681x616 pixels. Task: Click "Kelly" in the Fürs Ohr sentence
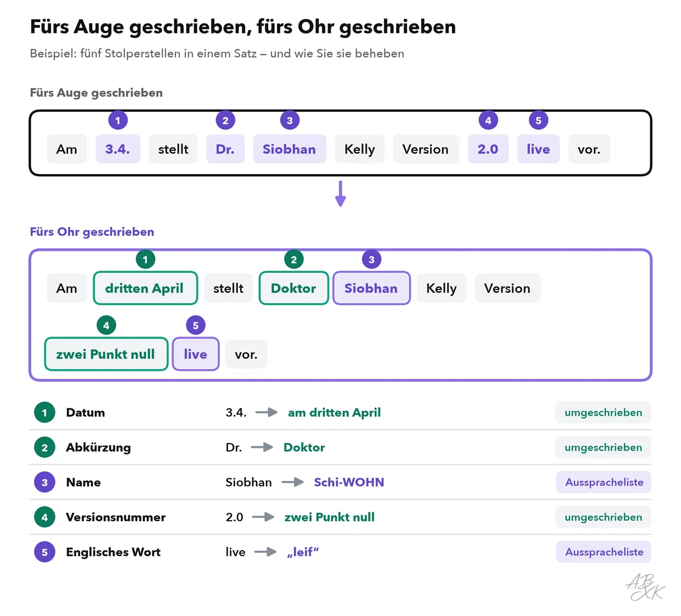click(442, 288)
